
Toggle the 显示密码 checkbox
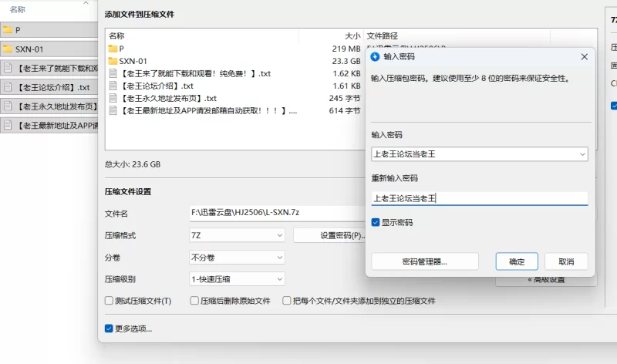click(376, 222)
